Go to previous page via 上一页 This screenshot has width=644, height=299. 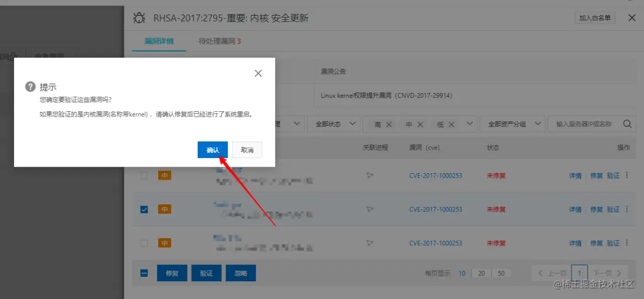pyautogui.click(x=552, y=273)
